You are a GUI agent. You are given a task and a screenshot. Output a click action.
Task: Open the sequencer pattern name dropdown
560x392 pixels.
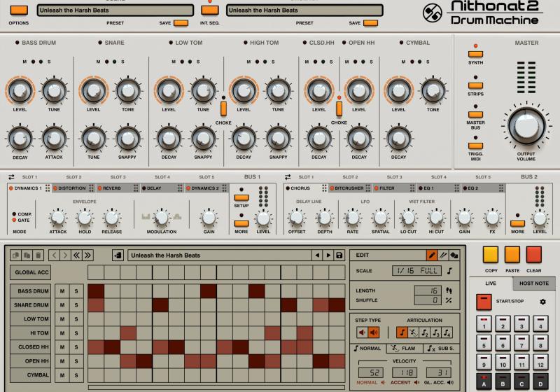coord(217,255)
